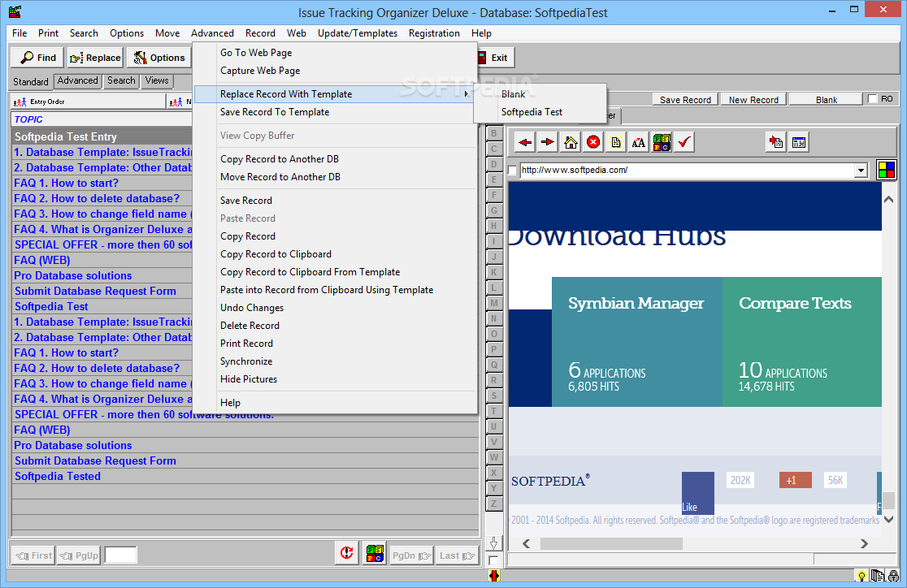Click the Save Record button
907x588 pixels.
point(685,99)
